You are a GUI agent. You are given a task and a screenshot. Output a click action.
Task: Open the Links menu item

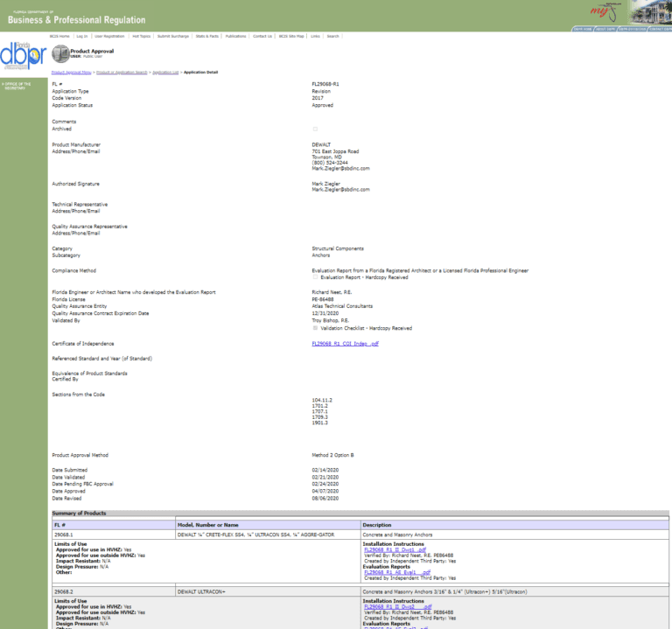coord(315,36)
